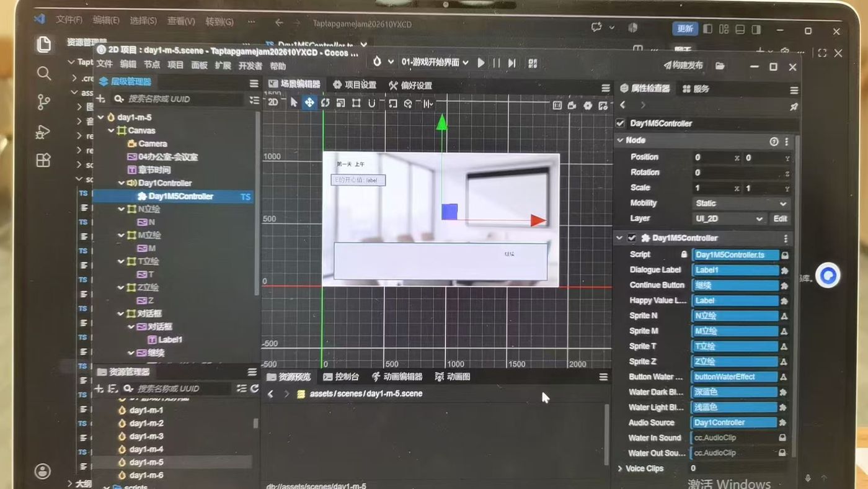
Task: Click the Play preview button
Action: pyautogui.click(x=481, y=63)
